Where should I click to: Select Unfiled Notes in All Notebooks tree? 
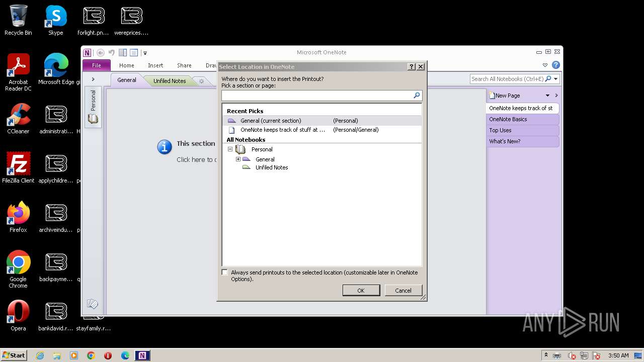pyautogui.click(x=272, y=167)
